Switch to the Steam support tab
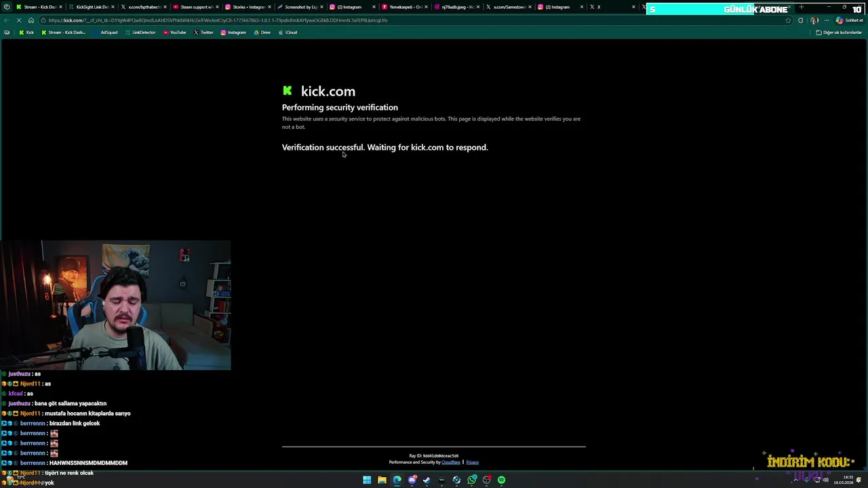This screenshot has height=488, width=868. [x=195, y=7]
